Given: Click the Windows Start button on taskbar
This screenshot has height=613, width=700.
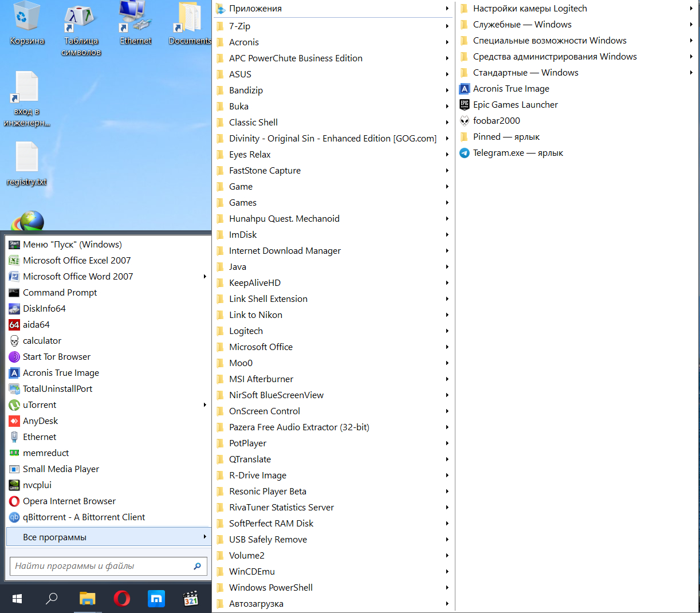Looking at the screenshot, I should coord(17,599).
